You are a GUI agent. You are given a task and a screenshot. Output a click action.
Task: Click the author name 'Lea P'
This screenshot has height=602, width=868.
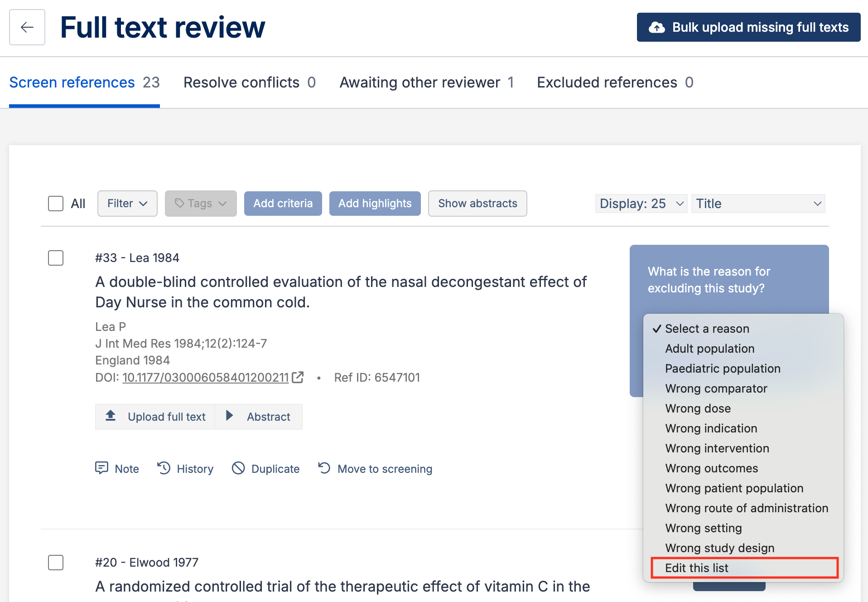111,327
